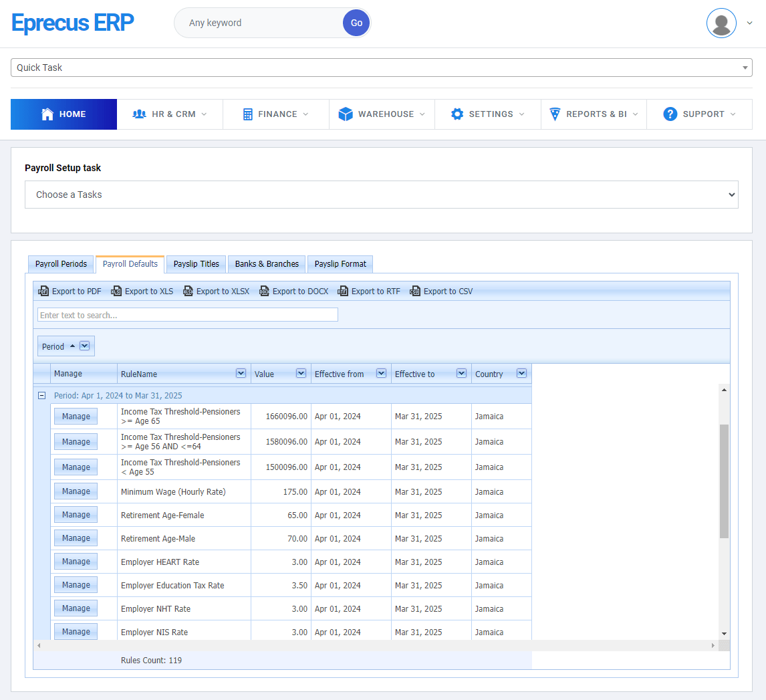Open the Country column filter dropdown
766x700 pixels.
coord(521,373)
